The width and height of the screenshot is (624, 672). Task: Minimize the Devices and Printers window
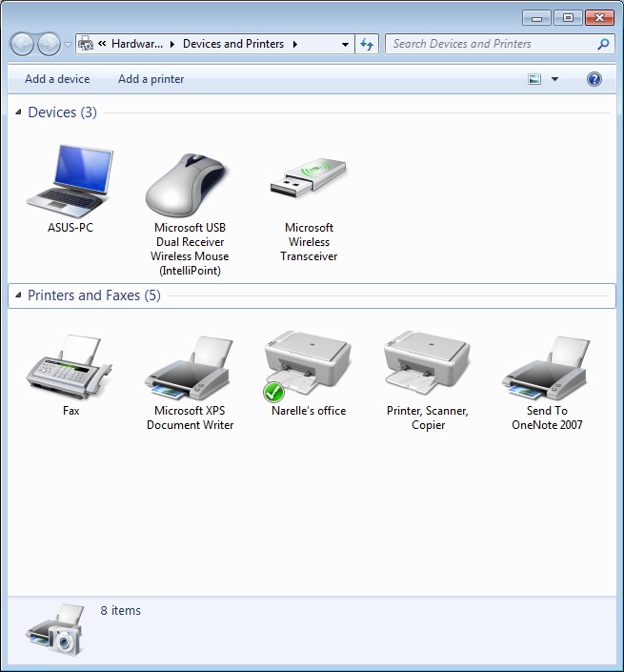tap(536, 18)
